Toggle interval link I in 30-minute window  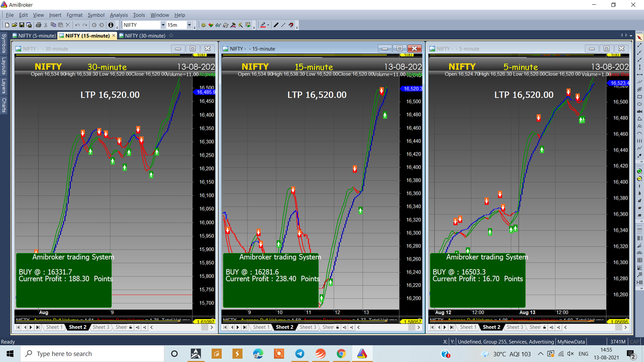144,327
